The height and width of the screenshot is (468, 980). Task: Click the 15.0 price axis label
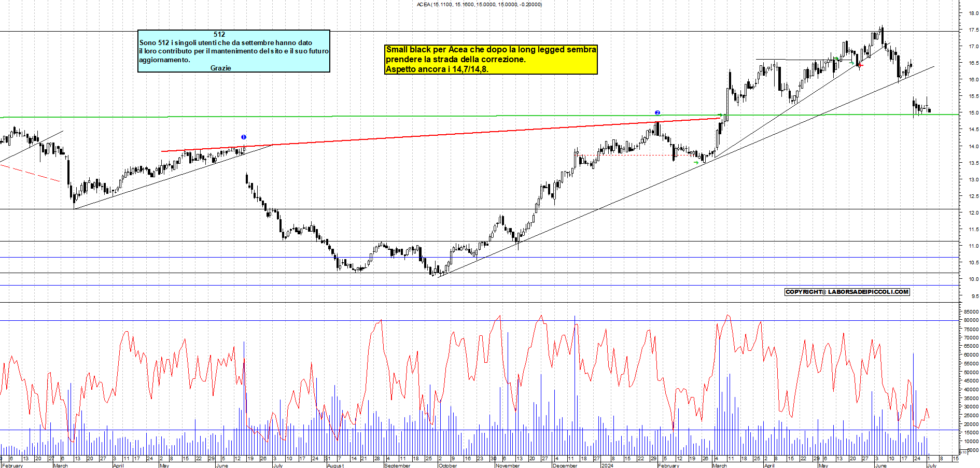point(973,113)
